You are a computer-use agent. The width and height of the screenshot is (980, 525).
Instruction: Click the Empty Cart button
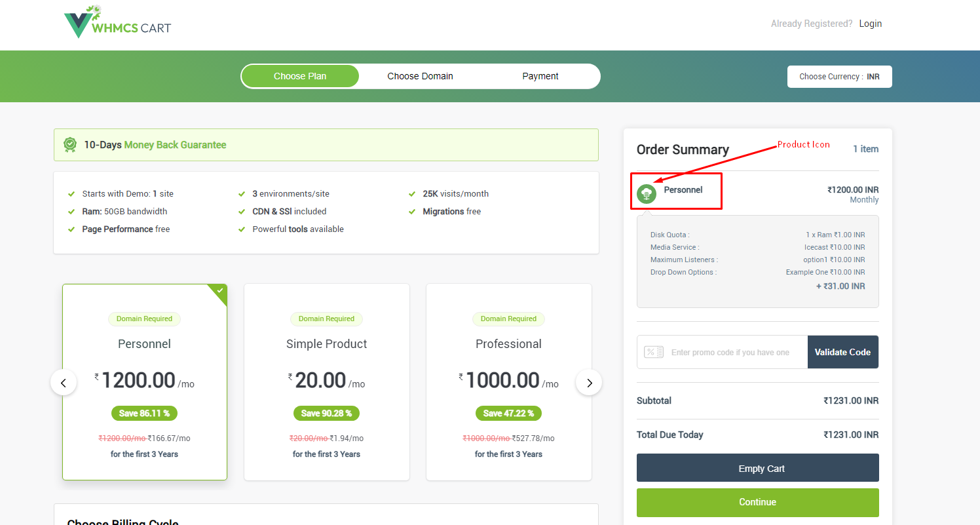pos(757,468)
